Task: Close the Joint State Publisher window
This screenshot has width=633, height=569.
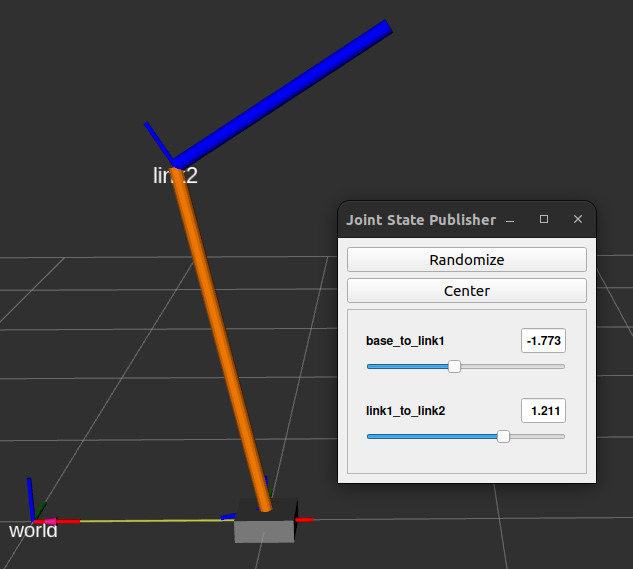Action: [578, 219]
